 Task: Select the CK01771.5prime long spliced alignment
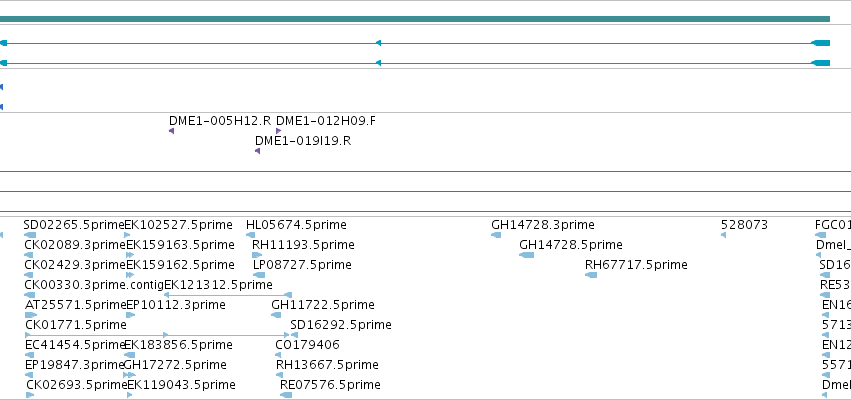click(157, 335)
